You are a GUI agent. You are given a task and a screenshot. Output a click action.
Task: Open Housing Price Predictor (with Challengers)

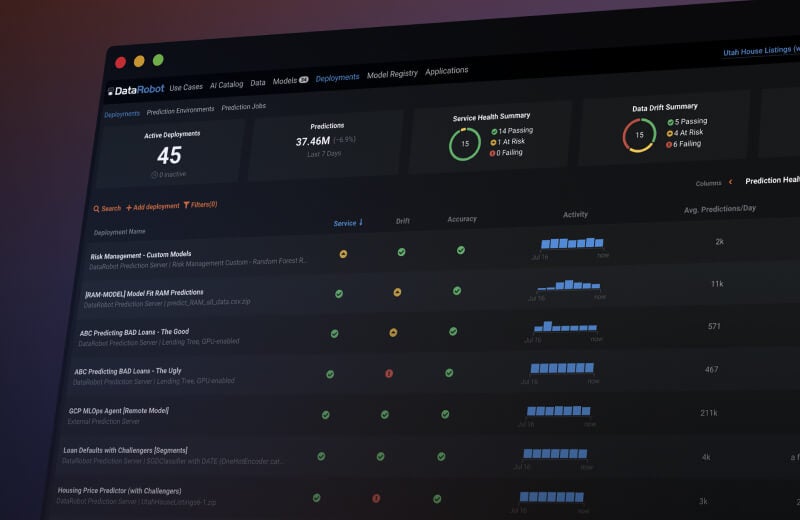(119, 490)
